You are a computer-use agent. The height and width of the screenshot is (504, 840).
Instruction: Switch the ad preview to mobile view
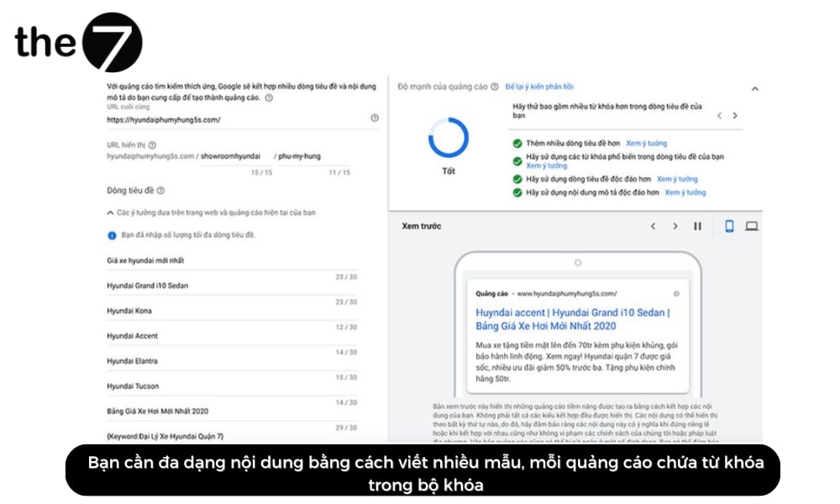pos(729,227)
